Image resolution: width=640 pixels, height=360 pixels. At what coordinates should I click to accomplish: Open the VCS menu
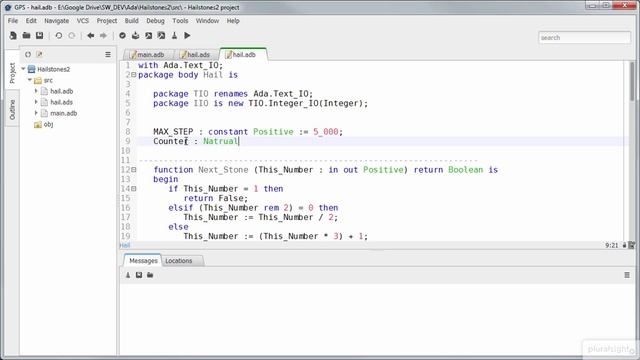(x=82, y=21)
